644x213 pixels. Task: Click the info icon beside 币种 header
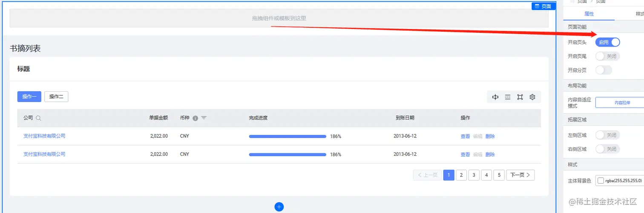pos(195,118)
